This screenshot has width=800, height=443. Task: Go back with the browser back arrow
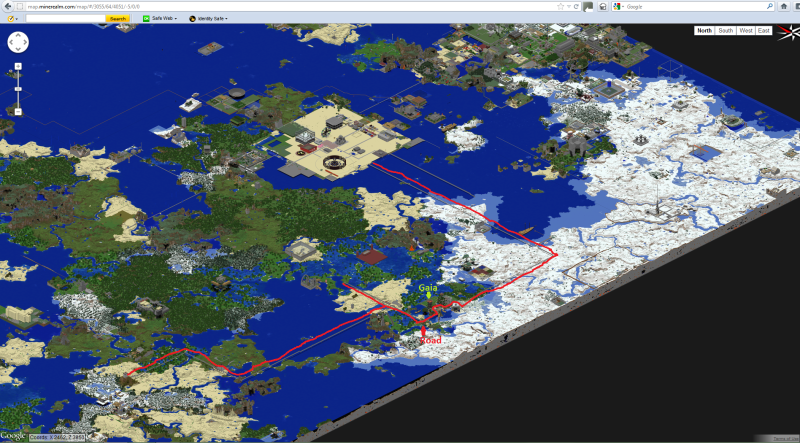tap(8, 7)
